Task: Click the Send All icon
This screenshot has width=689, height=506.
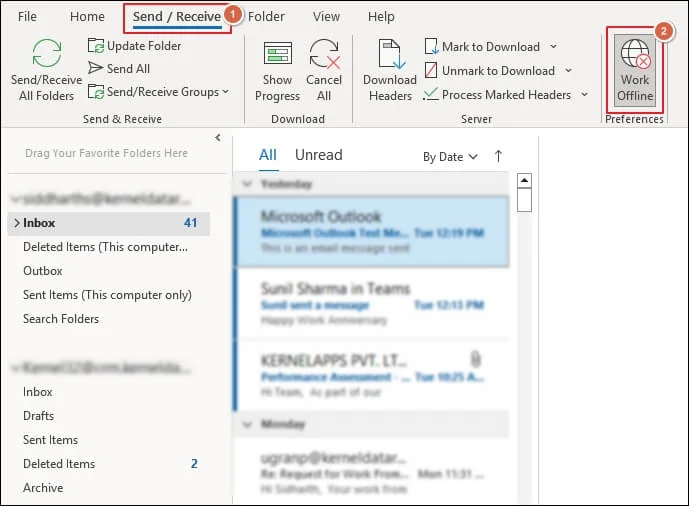Action: click(96, 69)
